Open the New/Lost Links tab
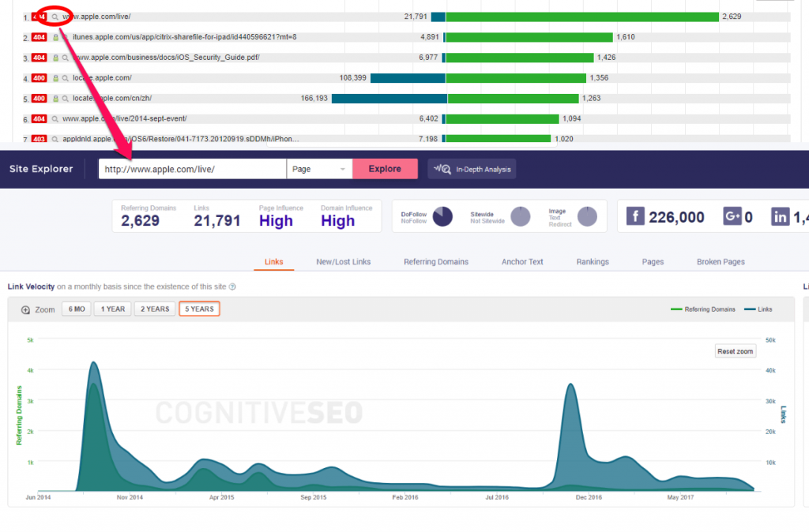 pos(344,262)
